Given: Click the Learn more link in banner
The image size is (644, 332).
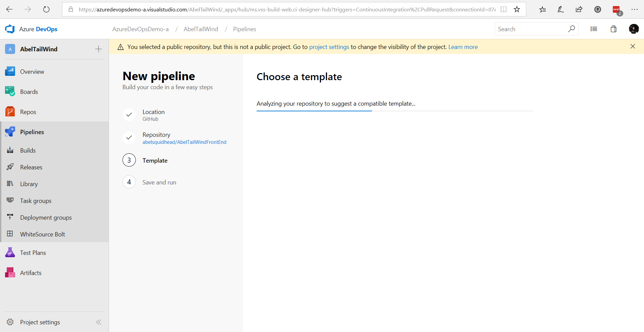Looking at the screenshot, I should tap(463, 47).
